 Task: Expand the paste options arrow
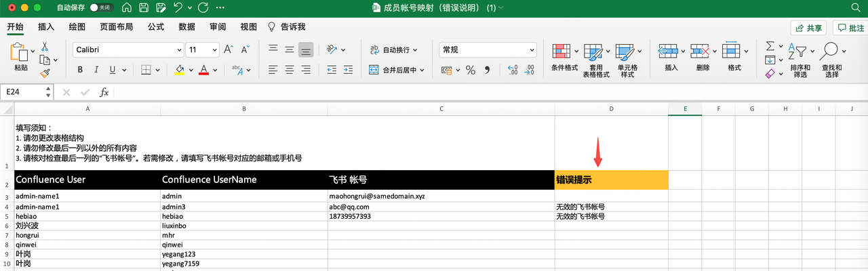33,51
